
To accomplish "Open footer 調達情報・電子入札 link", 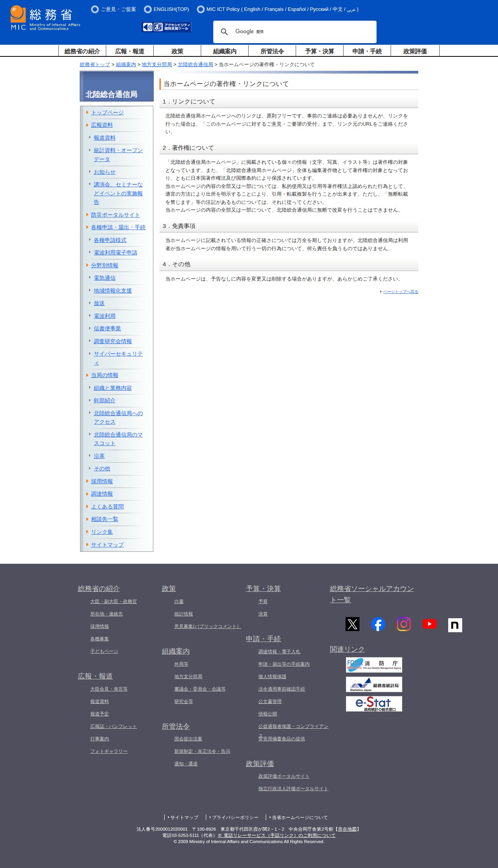I will point(279,652).
